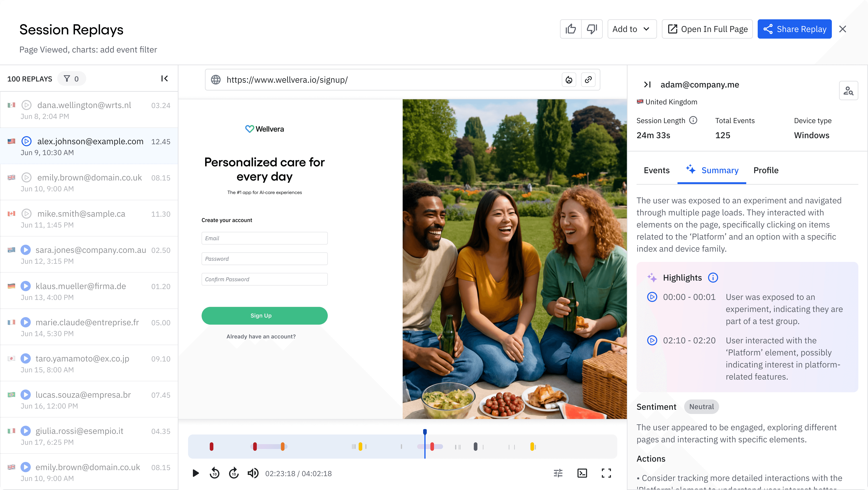The image size is (868, 490).
Task: Mute the replay volume
Action: pyautogui.click(x=253, y=473)
